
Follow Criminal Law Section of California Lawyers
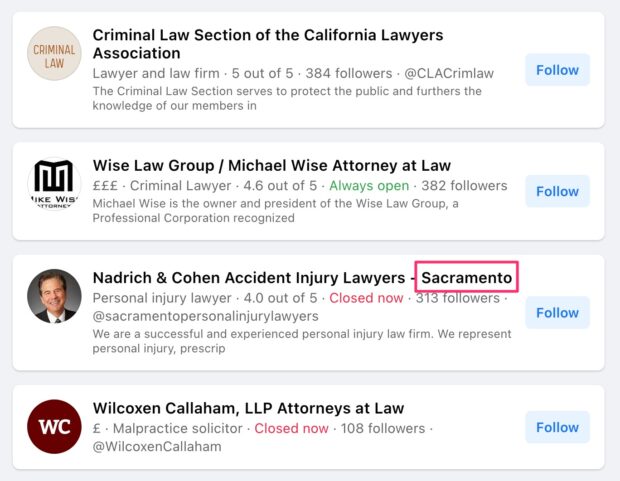557,70
